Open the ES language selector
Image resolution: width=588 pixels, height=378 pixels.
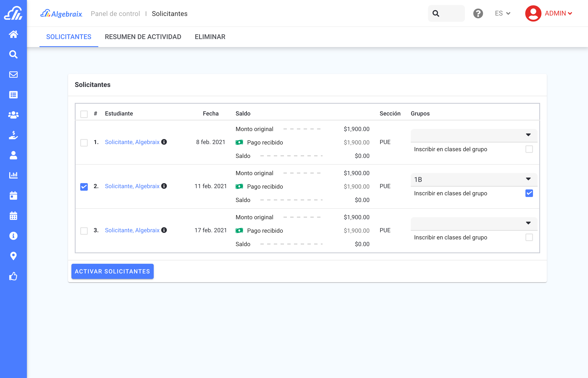(x=502, y=13)
